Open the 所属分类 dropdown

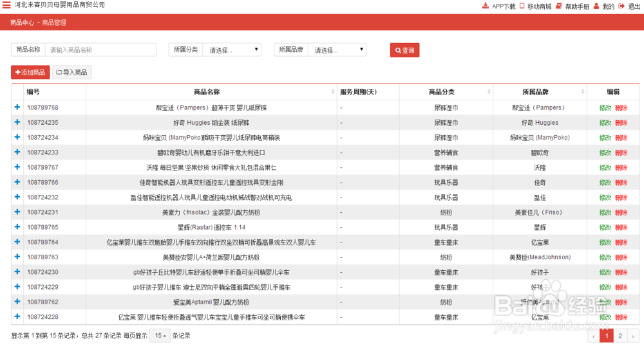point(232,50)
